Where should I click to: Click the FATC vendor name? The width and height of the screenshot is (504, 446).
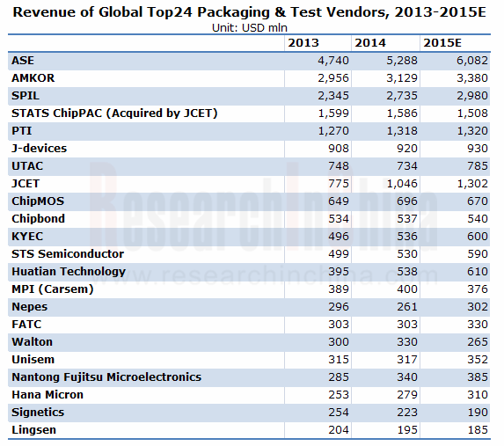(26, 324)
